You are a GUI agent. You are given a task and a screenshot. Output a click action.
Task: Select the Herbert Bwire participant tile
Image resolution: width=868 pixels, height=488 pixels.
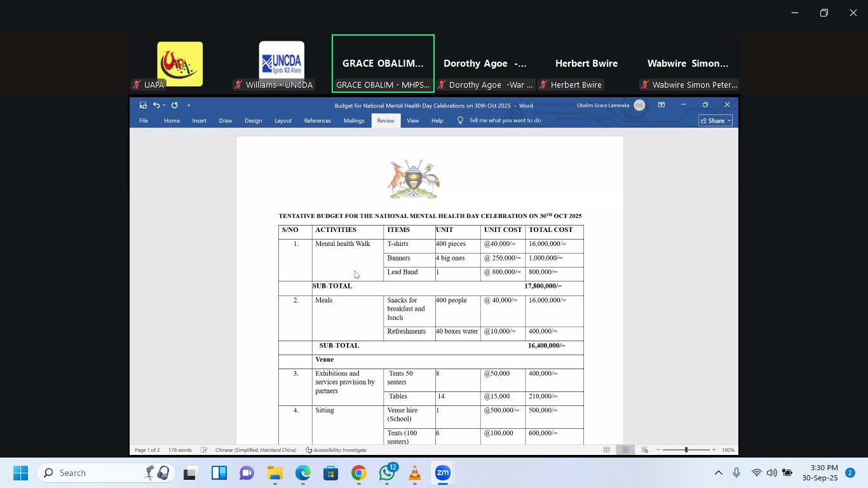coord(587,64)
